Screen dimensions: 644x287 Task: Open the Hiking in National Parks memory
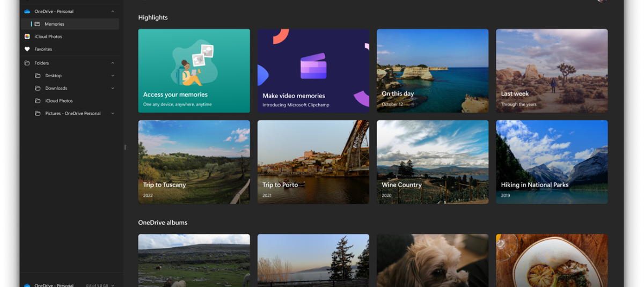pyautogui.click(x=552, y=162)
